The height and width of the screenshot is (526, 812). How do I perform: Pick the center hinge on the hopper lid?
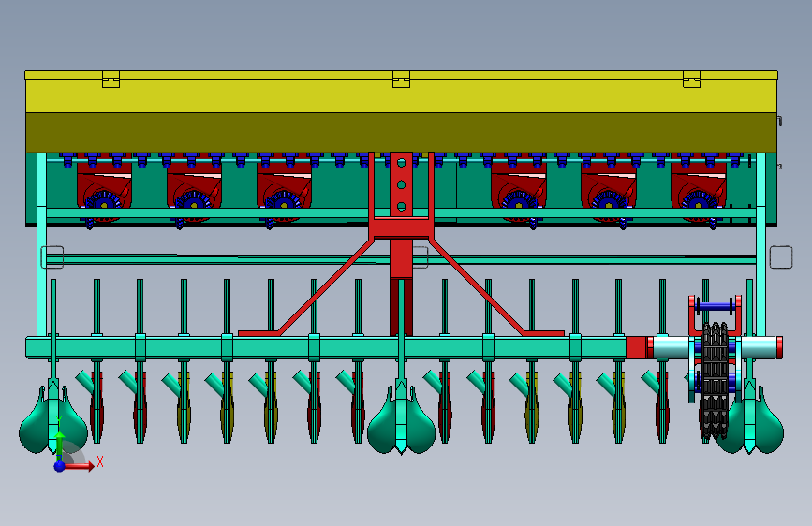(x=402, y=80)
